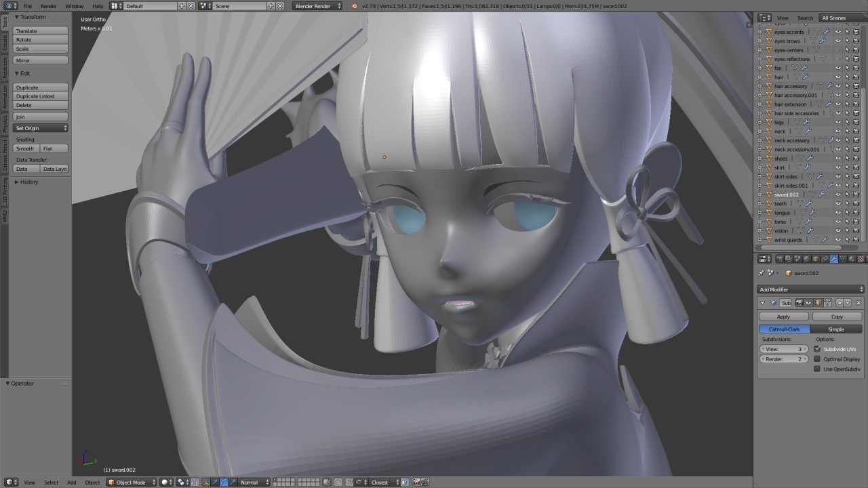Open the Object Mode selector
This screenshot has width=868, height=488.
point(132,483)
